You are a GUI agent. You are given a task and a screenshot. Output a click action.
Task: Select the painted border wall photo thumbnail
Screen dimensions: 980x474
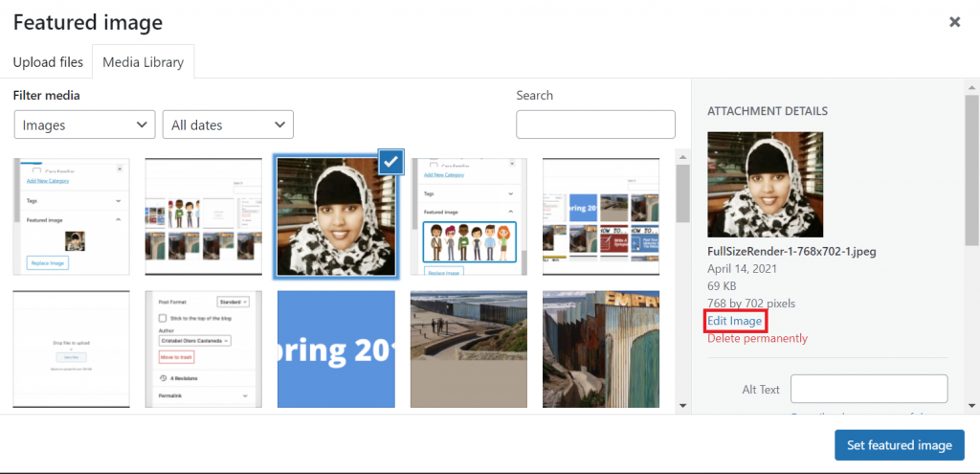tap(601, 349)
